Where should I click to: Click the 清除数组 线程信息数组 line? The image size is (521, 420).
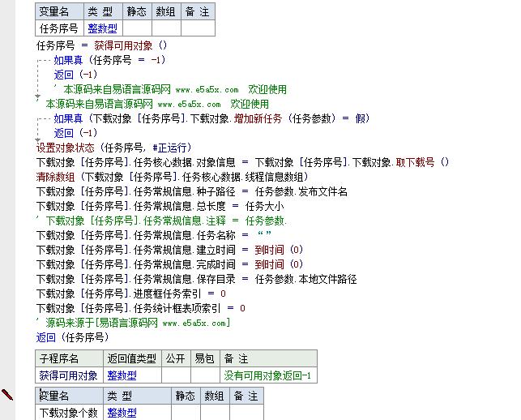pos(172,177)
